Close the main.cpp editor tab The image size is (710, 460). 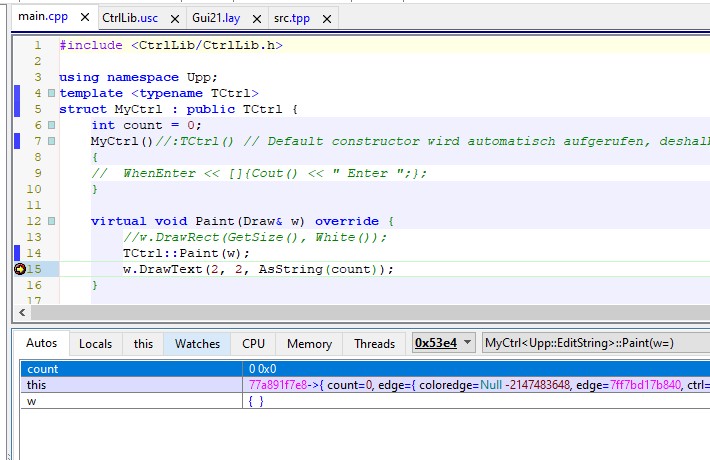pos(83,18)
